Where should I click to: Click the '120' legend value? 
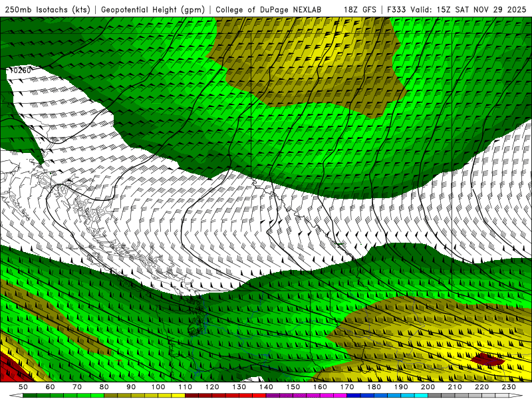point(212,387)
